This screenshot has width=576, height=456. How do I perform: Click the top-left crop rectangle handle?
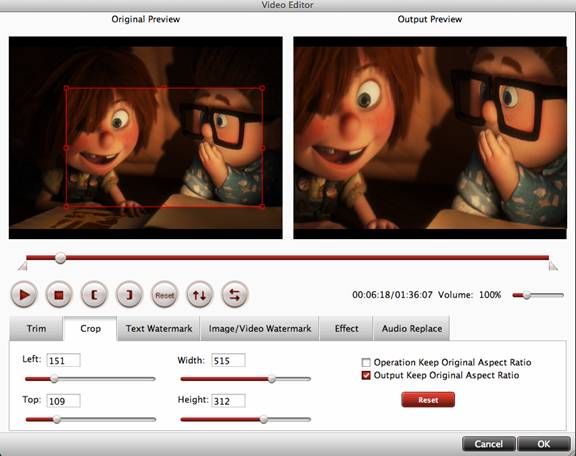66,88
